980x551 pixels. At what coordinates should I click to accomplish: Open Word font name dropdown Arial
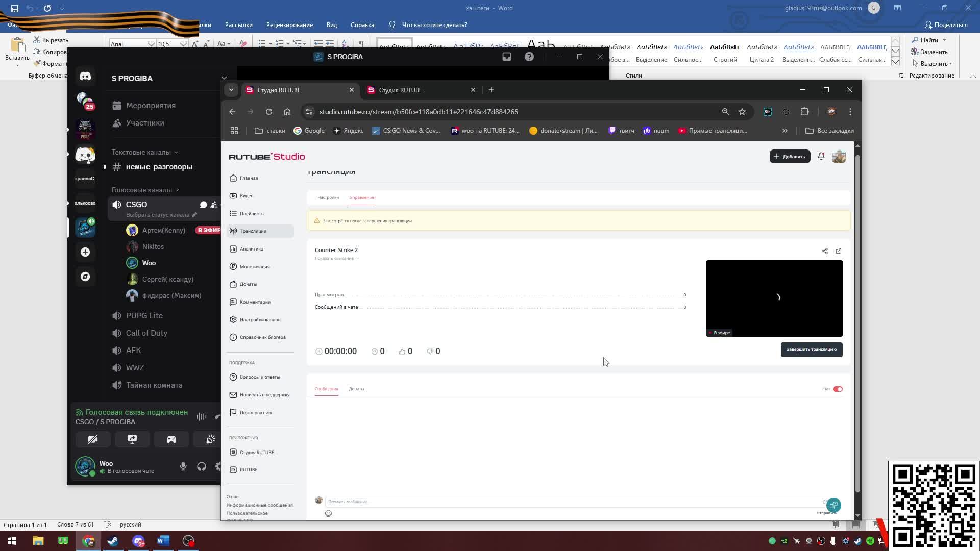coord(151,44)
